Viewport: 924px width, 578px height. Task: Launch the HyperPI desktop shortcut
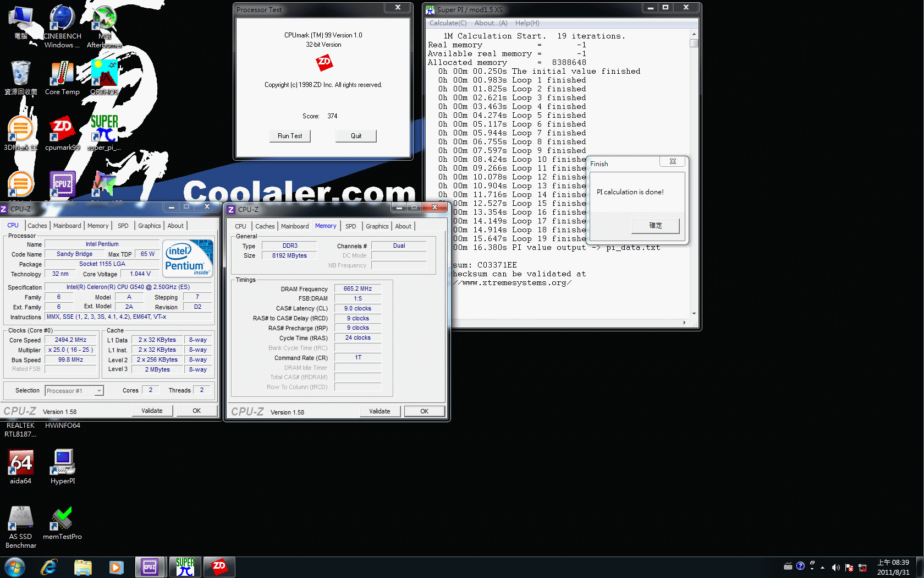point(62,467)
